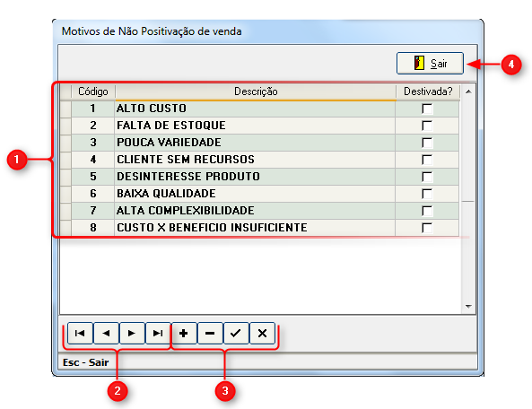Toggle Destivada checkbox for BAIXA QUALIDADE

tap(427, 194)
